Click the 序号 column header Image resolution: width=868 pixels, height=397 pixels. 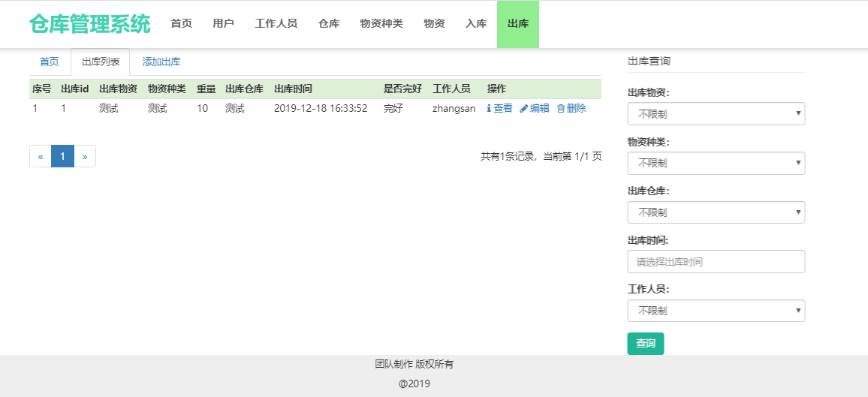pos(41,89)
